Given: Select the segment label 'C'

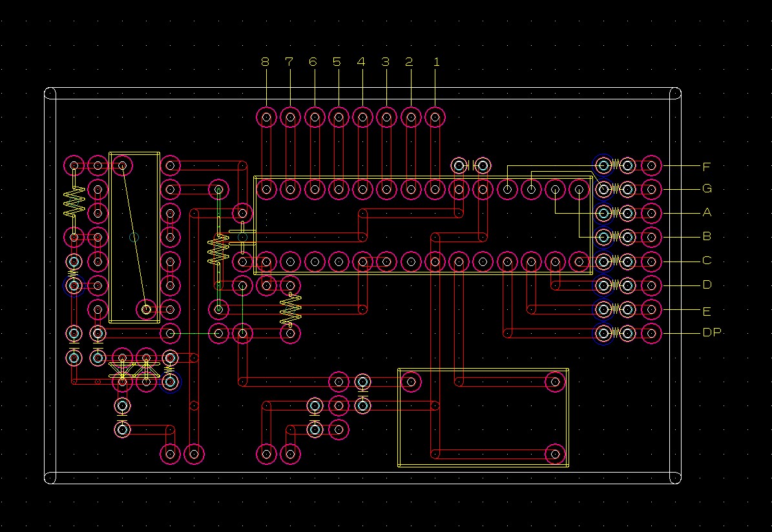Looking at the screenshot, I should point(707,260).
